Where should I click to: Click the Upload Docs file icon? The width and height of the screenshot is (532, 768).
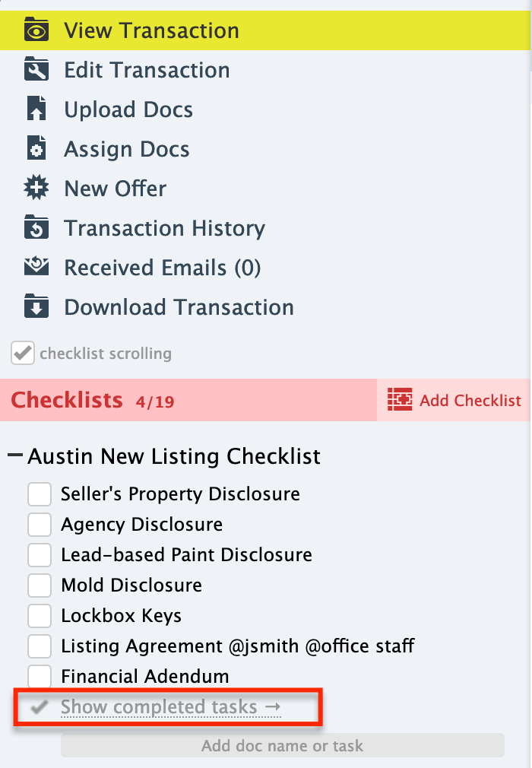tap(36, 109)
